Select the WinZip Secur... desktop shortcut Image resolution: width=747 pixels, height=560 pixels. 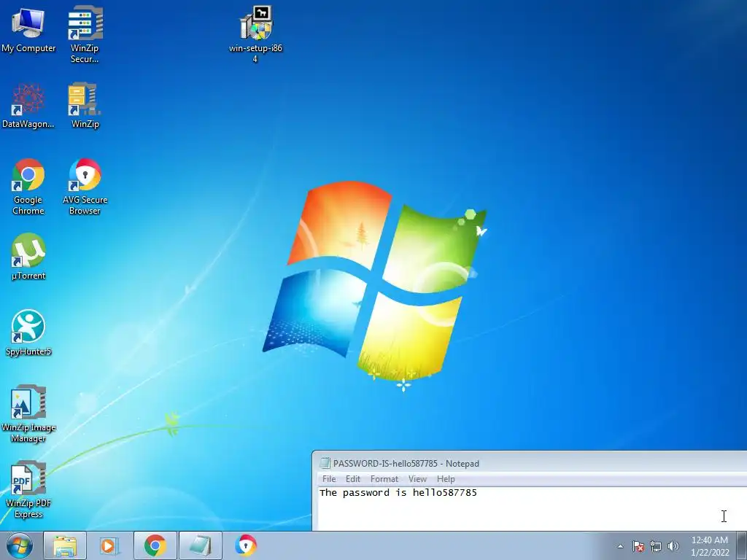pyautogui.click(x=85, y=35)
